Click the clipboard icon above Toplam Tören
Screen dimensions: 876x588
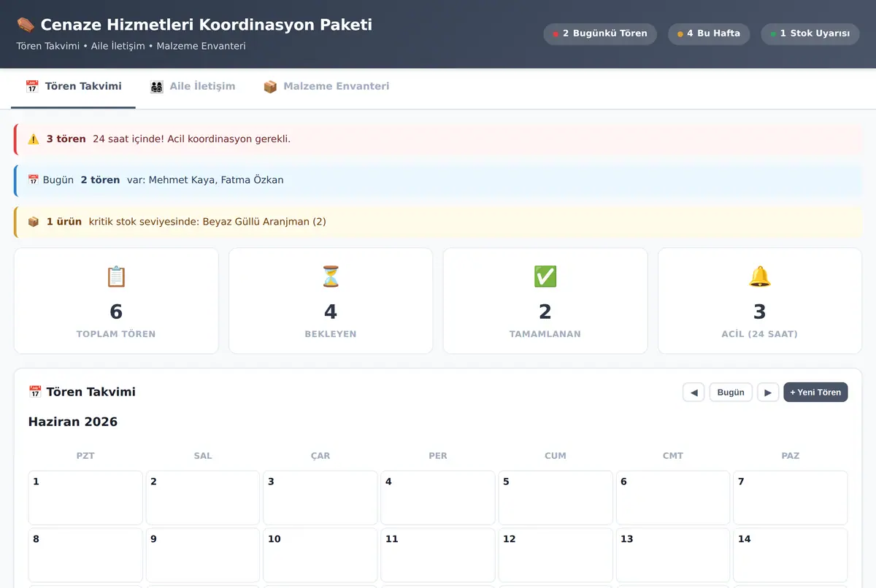(x=116, y=276)
